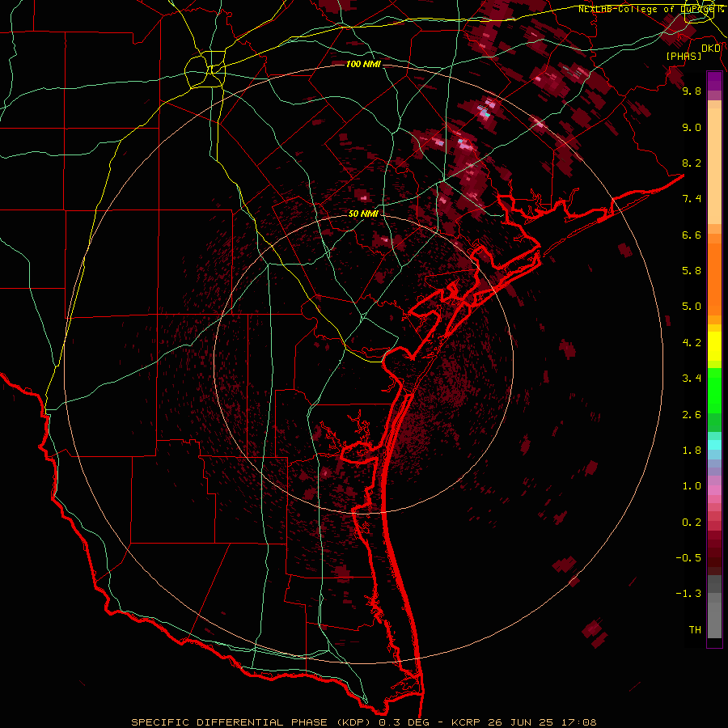
Task: Click the 100 NMI range ring label
Action: 363,64
